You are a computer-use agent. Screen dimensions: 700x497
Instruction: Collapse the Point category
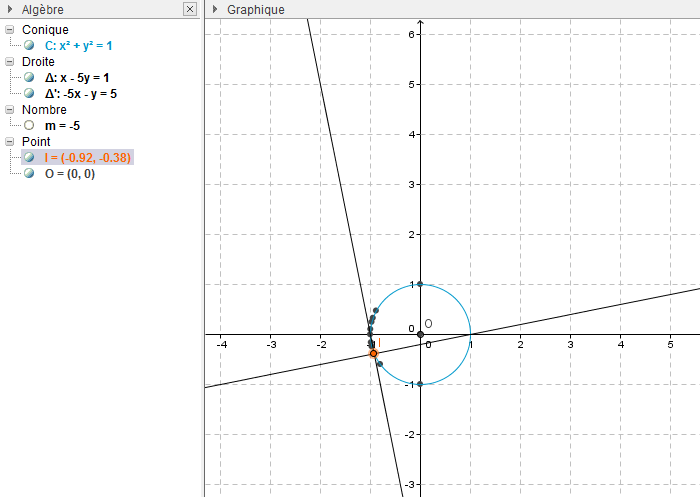(x=10, y=142)
